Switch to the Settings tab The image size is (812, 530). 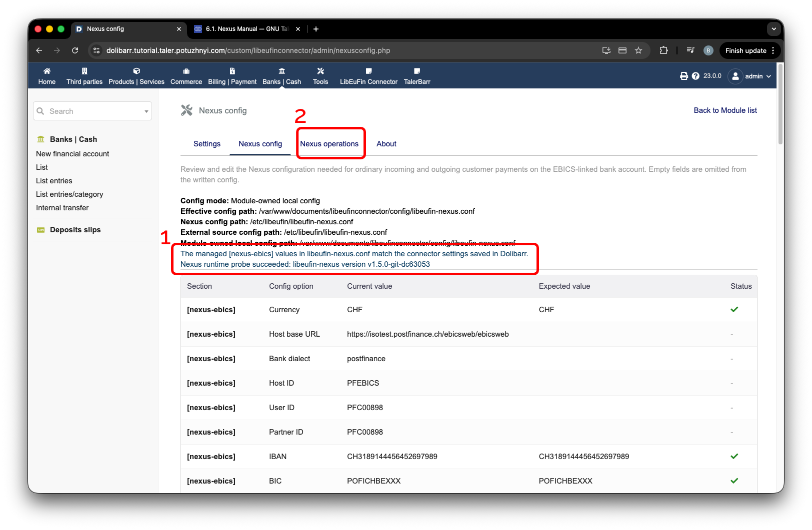[x=207, y=144]
